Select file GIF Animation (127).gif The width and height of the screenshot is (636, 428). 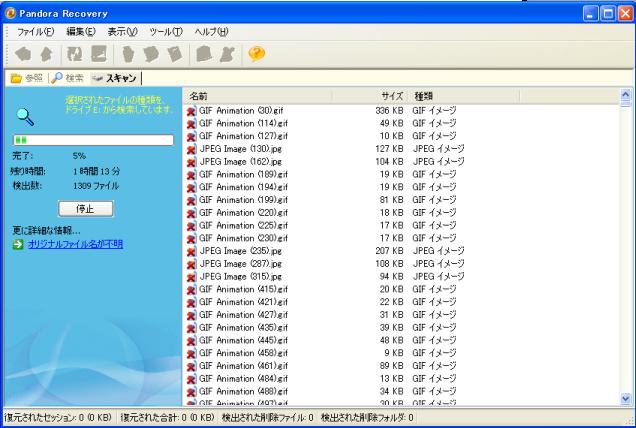[x=243, y=136]
